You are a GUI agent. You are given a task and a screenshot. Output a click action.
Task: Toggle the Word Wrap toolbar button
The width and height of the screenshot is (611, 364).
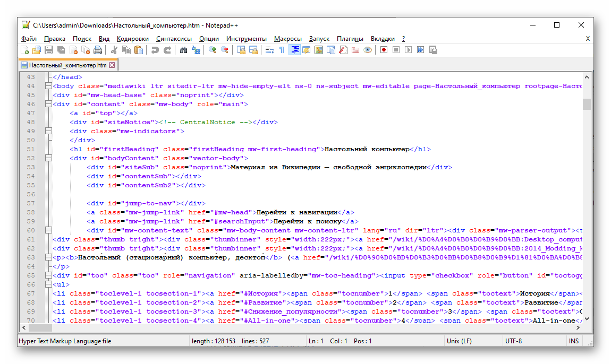(269, 50)
